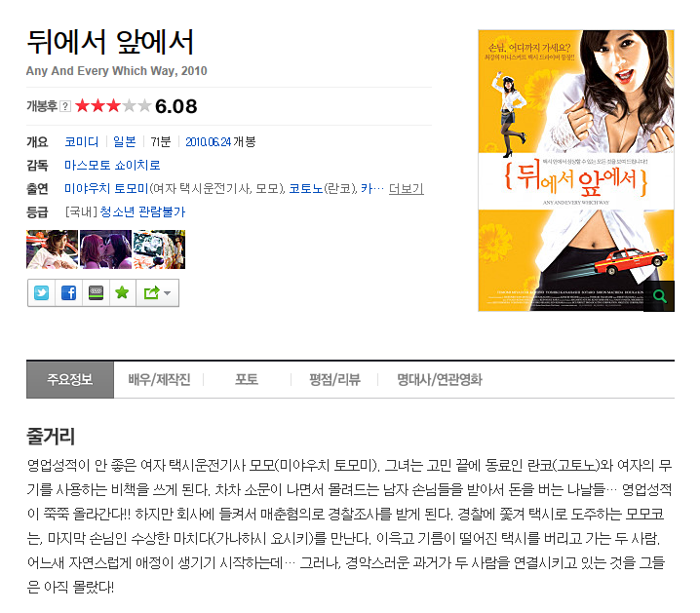
Task: Click the star rating bar
Action: click(x=113, y=106)
